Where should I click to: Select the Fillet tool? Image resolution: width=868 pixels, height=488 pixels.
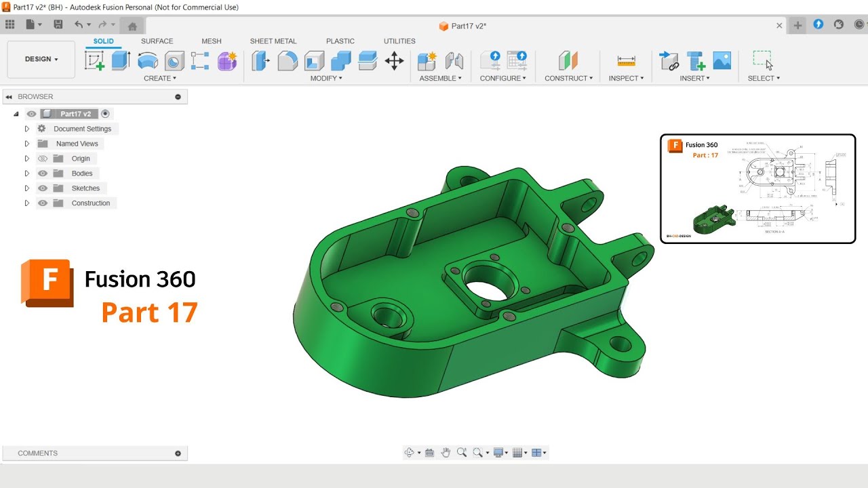[288, 61]
